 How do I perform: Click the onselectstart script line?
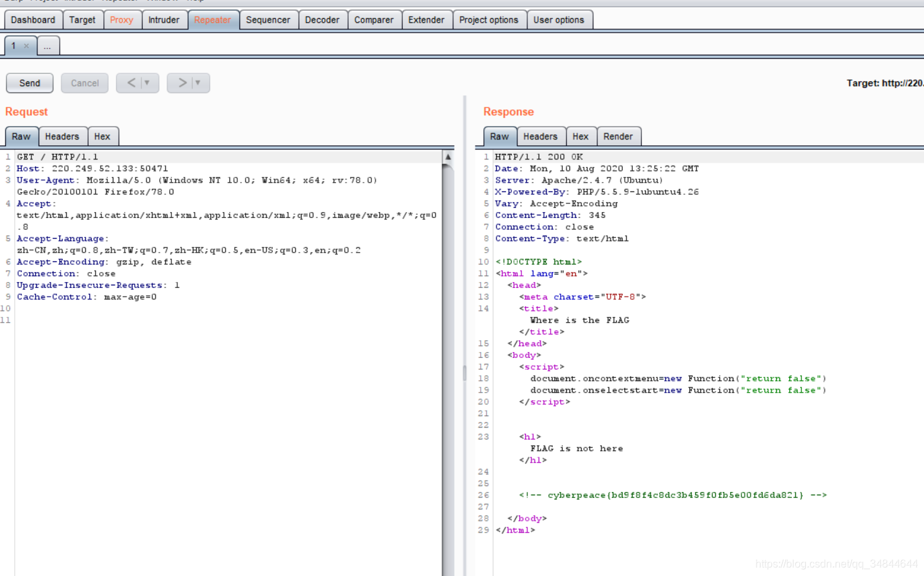click(x=678, y=390)
